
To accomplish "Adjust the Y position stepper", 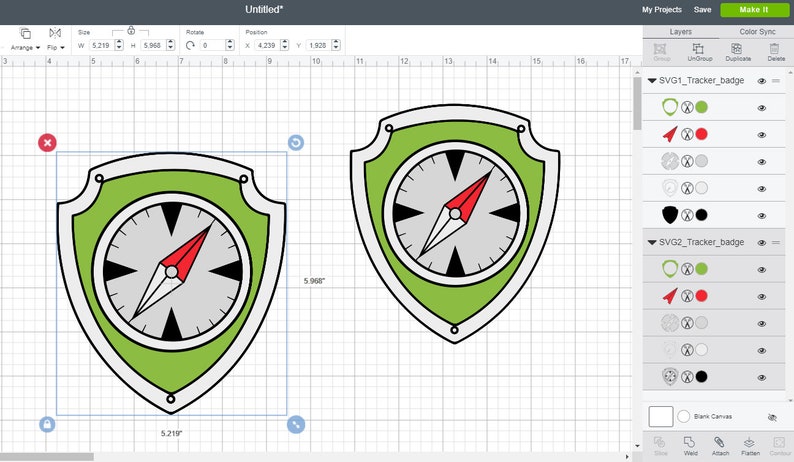I will (x=336, y=45).
